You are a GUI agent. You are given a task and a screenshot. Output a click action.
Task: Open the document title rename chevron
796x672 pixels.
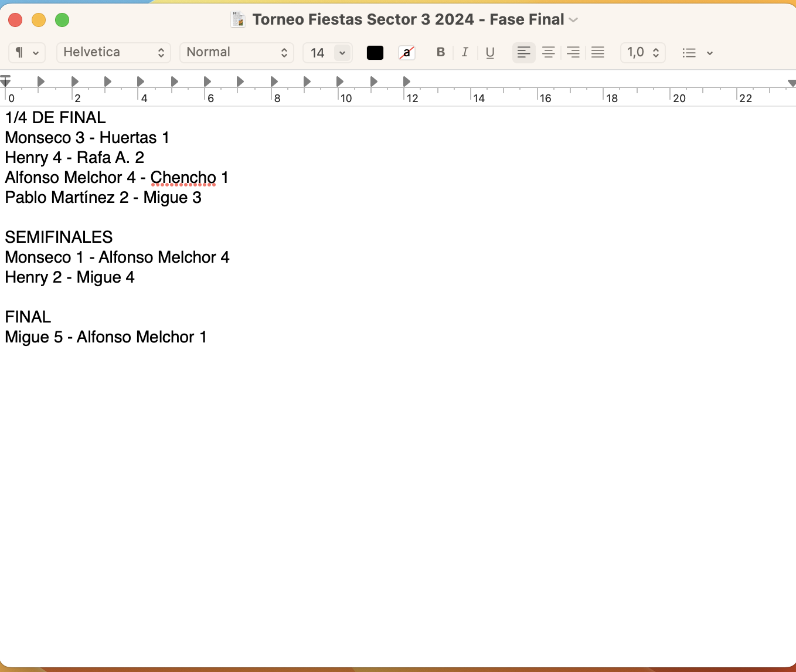573,20
